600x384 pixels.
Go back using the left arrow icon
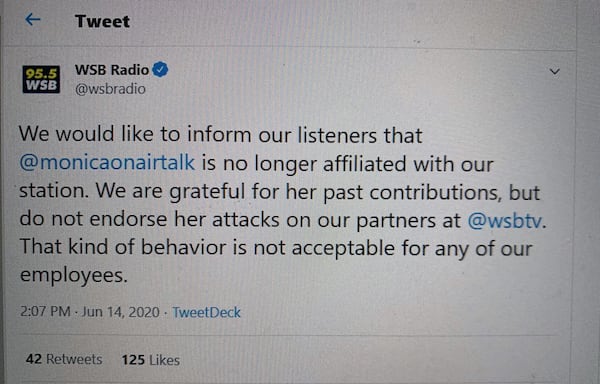(x=33, y=20)
